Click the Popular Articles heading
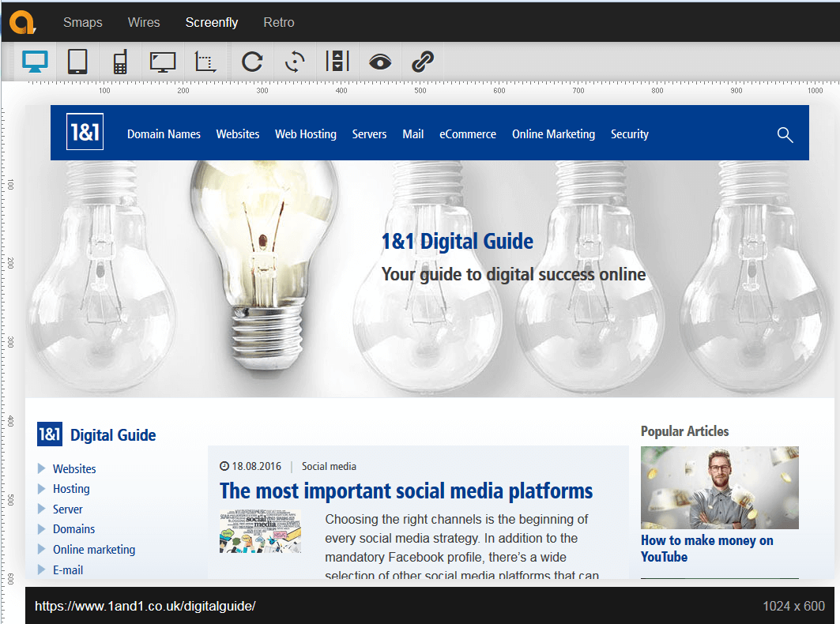840x624 pixels. coord(684,431)
